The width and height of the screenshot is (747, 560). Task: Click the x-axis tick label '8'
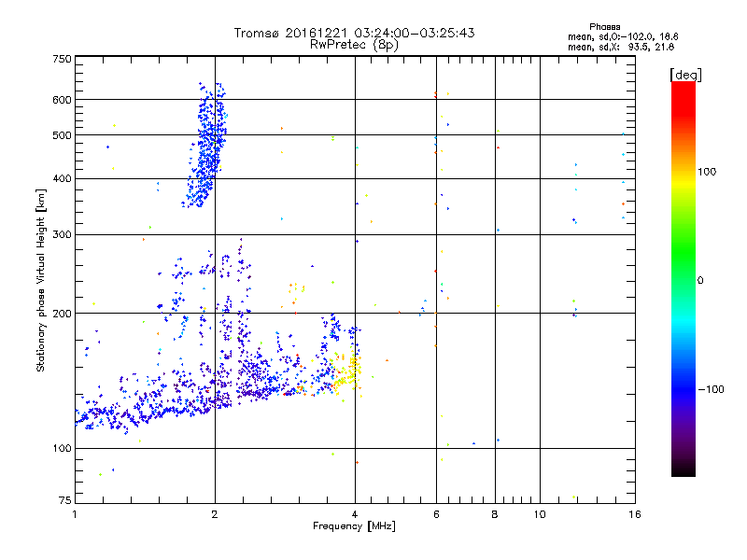(495, 514)
